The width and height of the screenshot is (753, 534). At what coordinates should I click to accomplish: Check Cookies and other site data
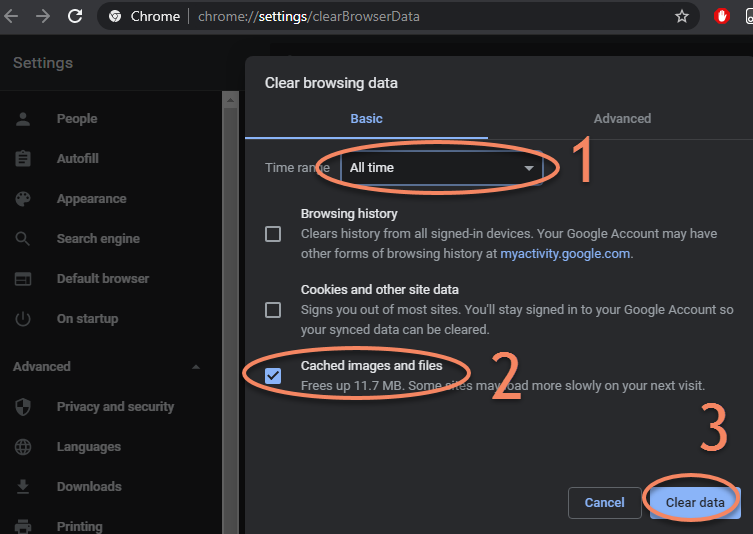[273, 310]
